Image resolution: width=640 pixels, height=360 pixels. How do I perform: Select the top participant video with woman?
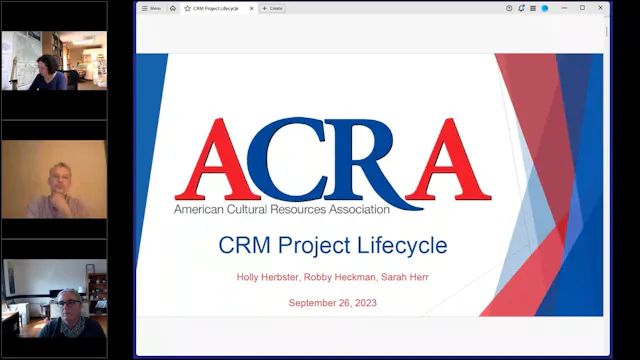coord(54,61)
